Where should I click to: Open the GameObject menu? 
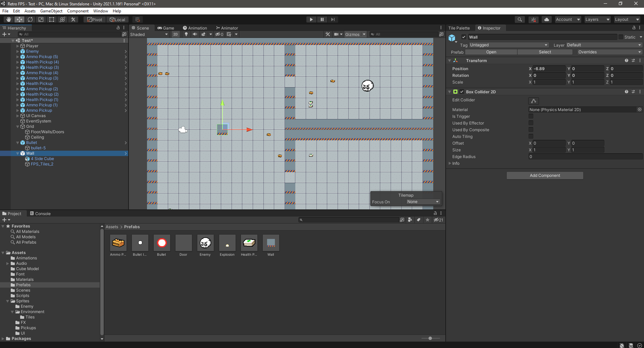51,11
